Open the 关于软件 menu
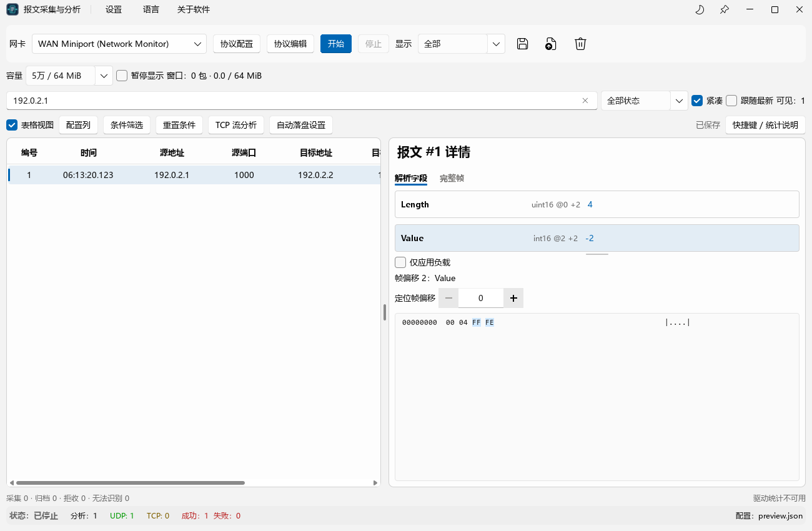Image resolution: width=812 pixels, height=531 pixels. pyautogui.click(x=194, y=9)
